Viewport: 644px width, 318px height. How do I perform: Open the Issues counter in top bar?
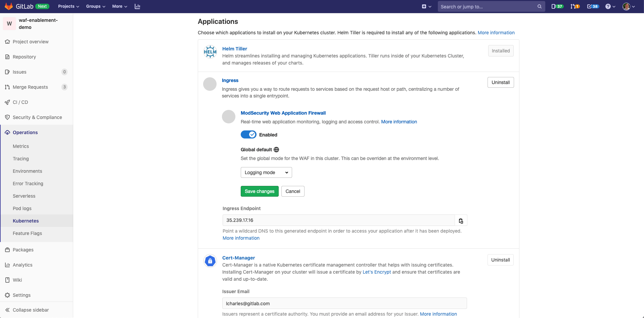(557, 6)
